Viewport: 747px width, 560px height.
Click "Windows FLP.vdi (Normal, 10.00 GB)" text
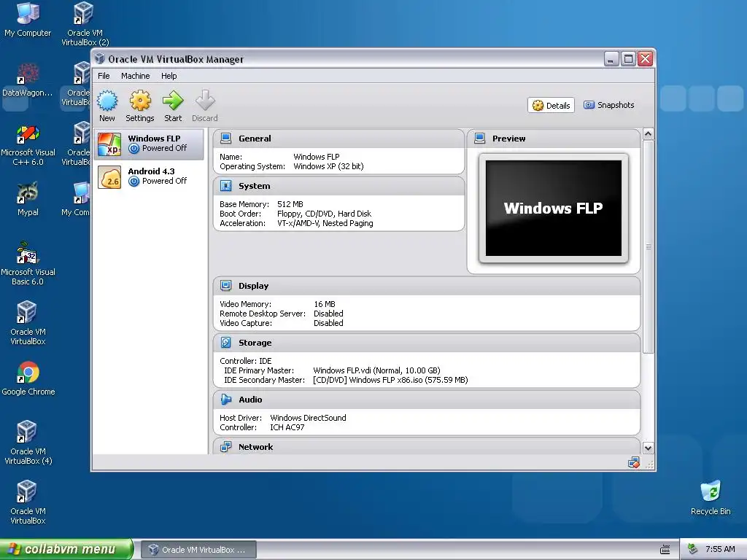tap(376, 370)
